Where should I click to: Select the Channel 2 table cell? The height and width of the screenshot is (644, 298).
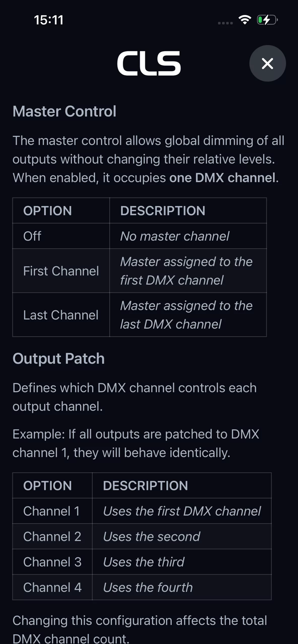53,536
